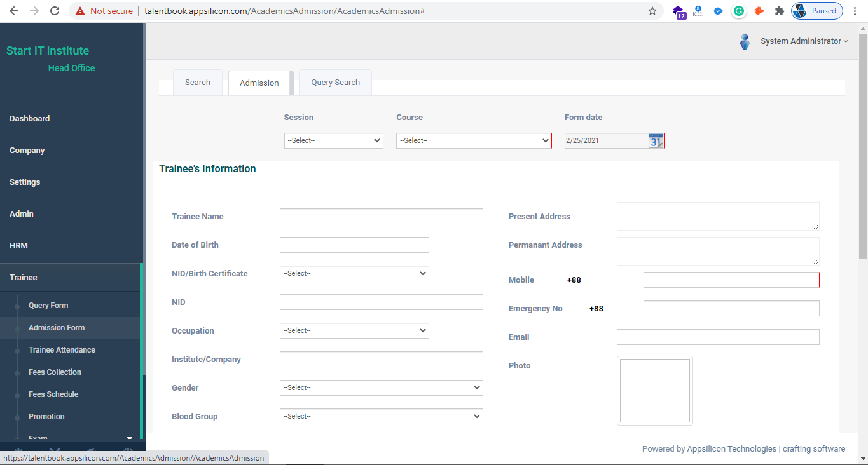Click the Not secure warning icon
This screenshot has width=868, height=465.
point(80,11)
